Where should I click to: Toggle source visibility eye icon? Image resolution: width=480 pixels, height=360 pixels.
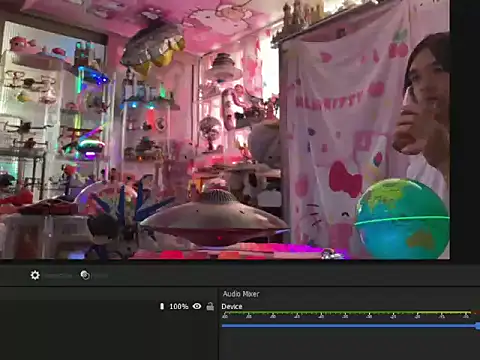coord(197,306)
